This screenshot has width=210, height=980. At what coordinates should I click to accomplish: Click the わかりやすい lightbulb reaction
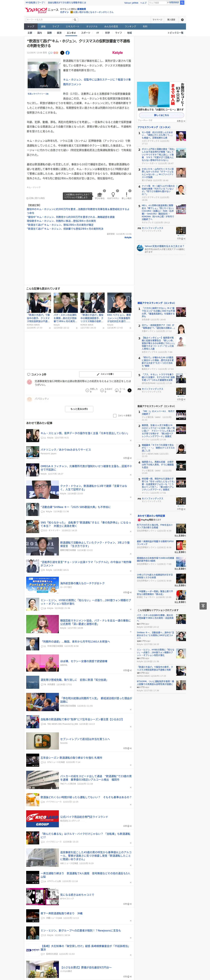coord(113,196)
